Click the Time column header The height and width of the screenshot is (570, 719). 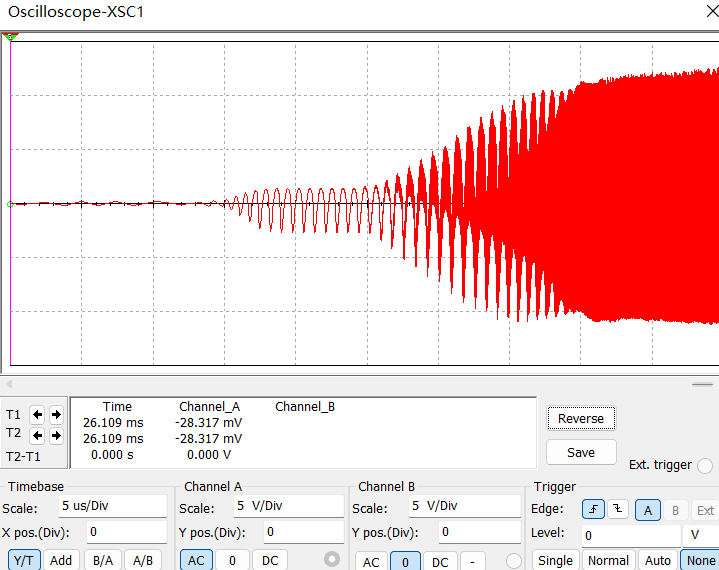click(117, 407)
